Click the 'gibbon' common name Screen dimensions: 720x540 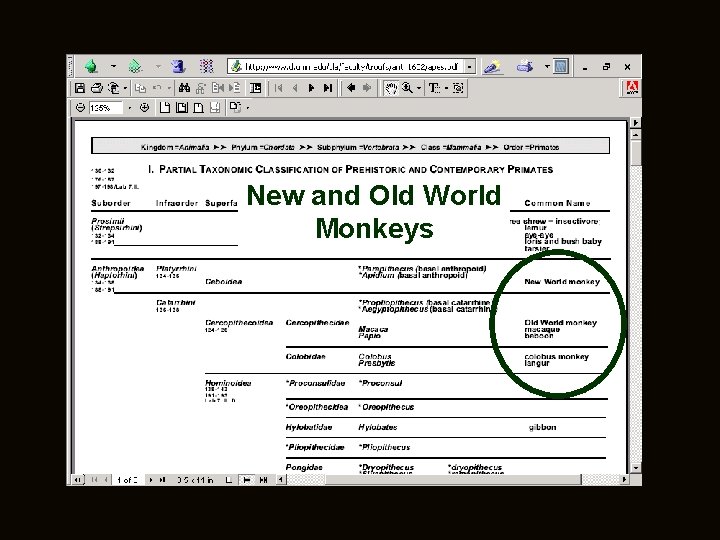tap(542, 427)
